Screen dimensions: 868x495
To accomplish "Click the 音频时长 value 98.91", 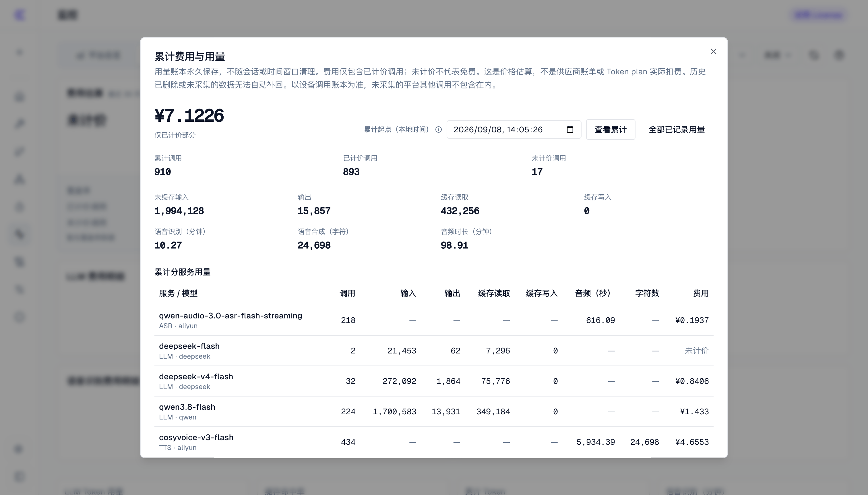I will (454, 245).
